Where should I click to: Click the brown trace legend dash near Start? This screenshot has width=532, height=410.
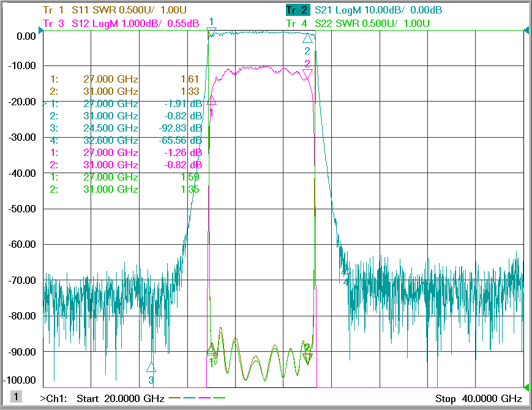point(174,397)
